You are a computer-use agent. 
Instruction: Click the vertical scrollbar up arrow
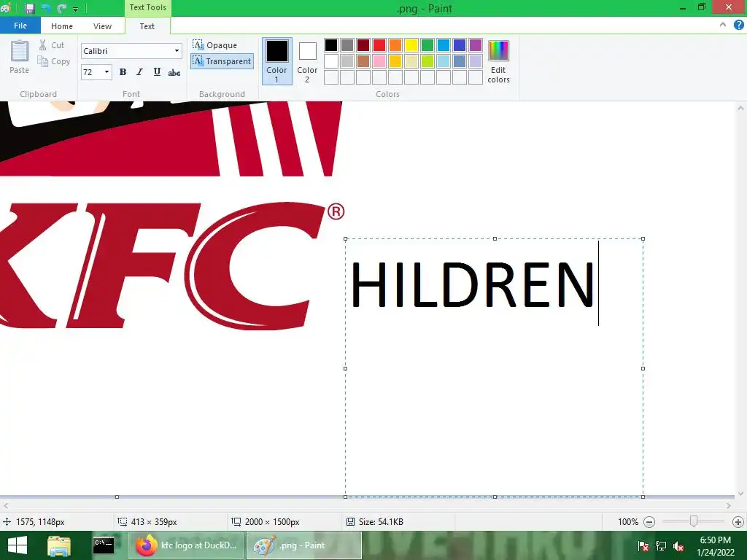(740, 108)
